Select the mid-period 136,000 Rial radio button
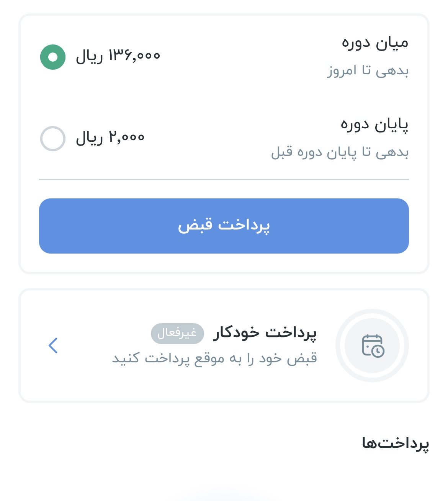448x501 pixels. tap(53, 57)
